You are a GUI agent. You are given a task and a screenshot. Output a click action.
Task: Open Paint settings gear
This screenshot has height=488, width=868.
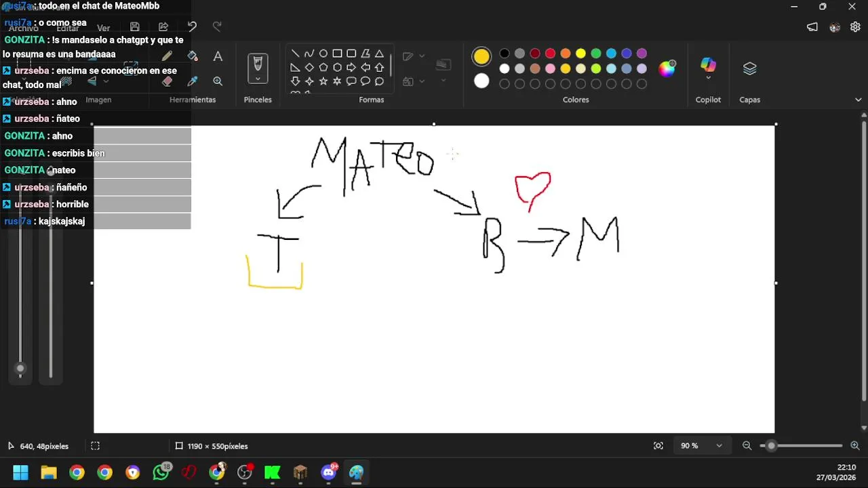coord(855,27)
